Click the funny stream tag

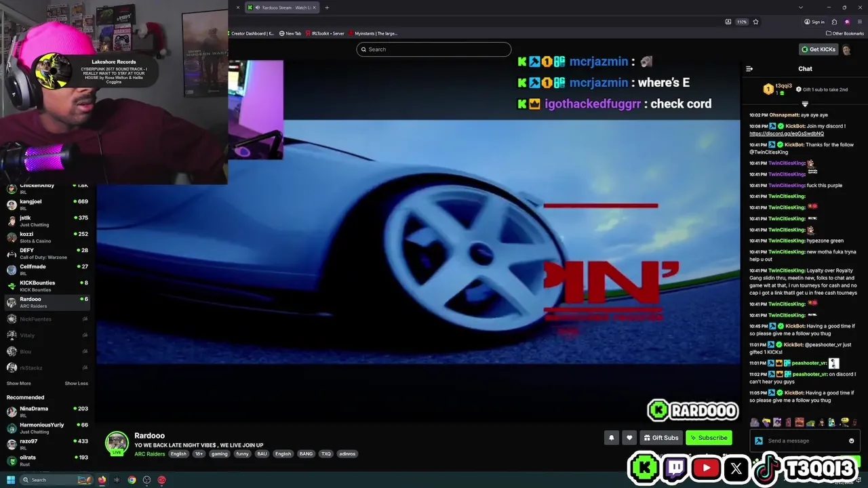(x=242, y=454)
